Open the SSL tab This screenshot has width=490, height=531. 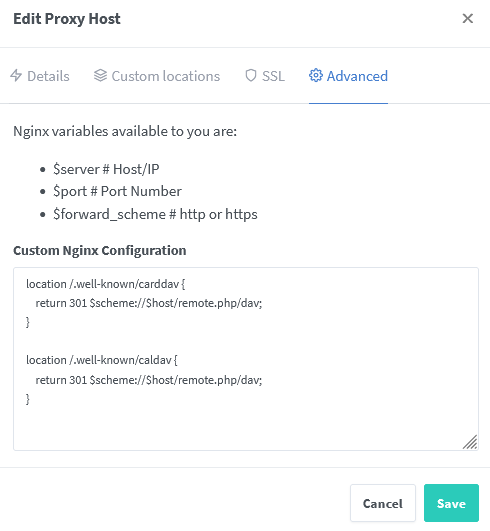[x=265, y=76]
